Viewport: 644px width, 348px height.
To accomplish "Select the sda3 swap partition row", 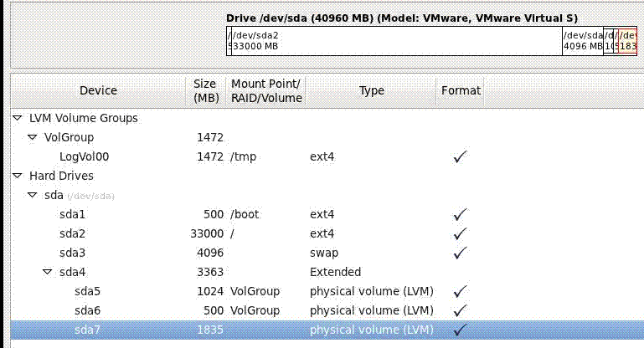I will tap(73, 253).
